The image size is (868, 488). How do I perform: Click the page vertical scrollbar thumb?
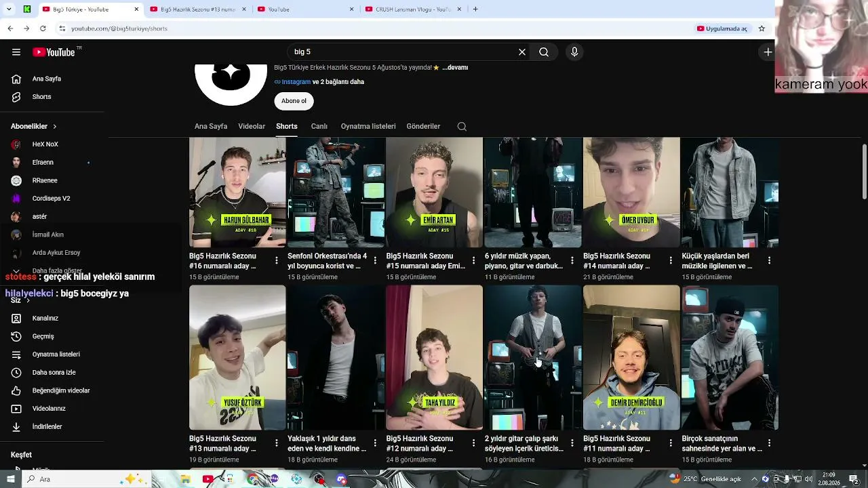pyautogui.click(x=864, y=173)
